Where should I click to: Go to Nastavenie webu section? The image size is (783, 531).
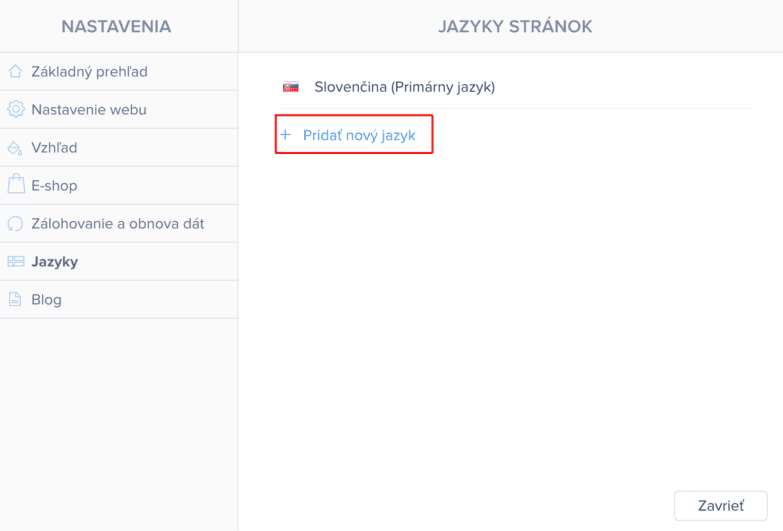click(89, 110)
